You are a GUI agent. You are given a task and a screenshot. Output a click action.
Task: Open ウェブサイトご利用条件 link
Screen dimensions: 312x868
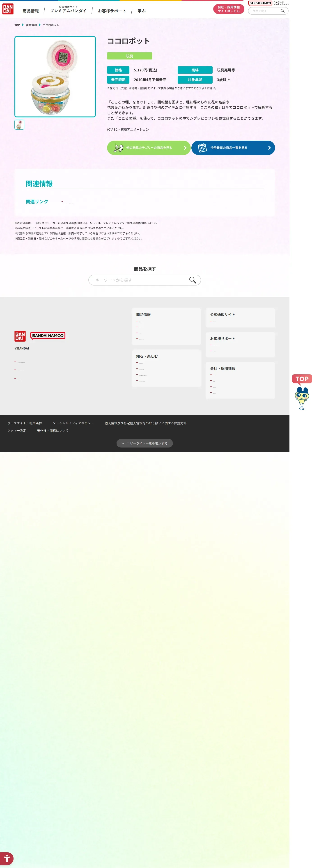click(25, 423)
